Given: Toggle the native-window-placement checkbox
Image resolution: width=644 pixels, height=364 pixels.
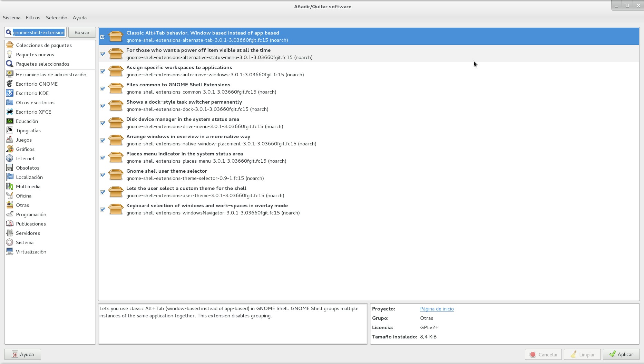Looking at the screenshot, I should tap(103, 140).
